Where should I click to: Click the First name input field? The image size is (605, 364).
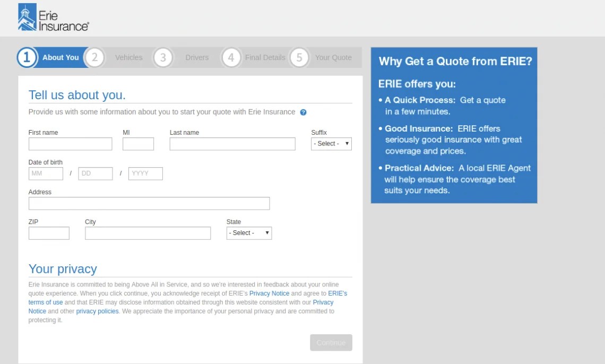coord(70,143)
